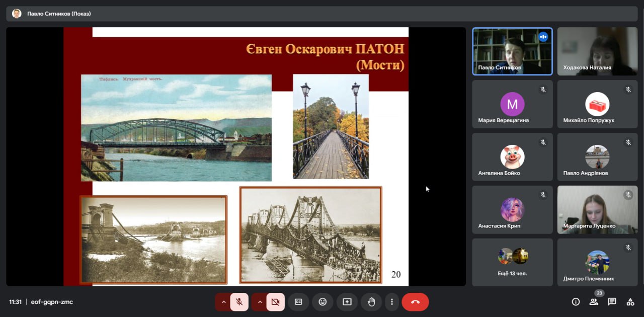Open the meeting details info icon
This screenshot has height=317, width=644.
point(576,302)
